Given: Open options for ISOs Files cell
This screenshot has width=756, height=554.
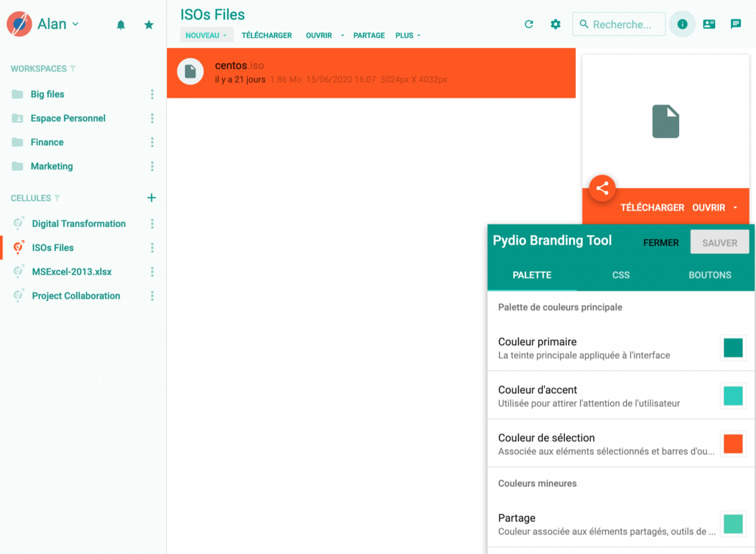Looking at the screenshot, I should (152, 248).
